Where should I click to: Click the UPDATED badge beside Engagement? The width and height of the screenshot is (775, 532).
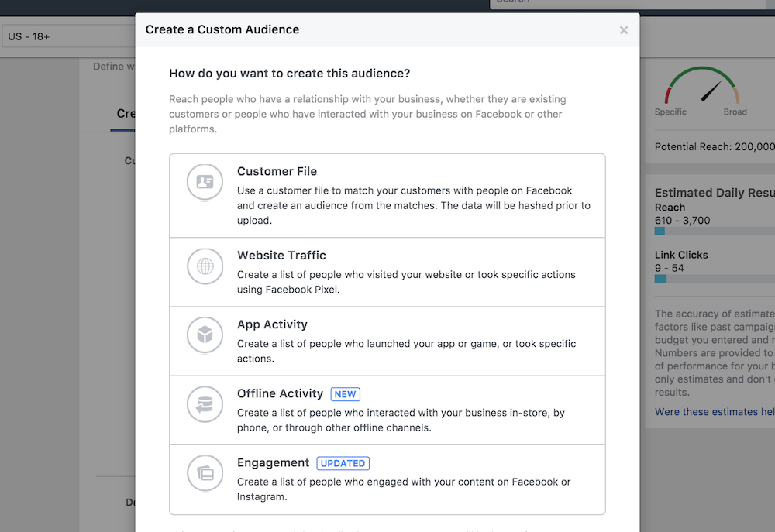(343, 463)
